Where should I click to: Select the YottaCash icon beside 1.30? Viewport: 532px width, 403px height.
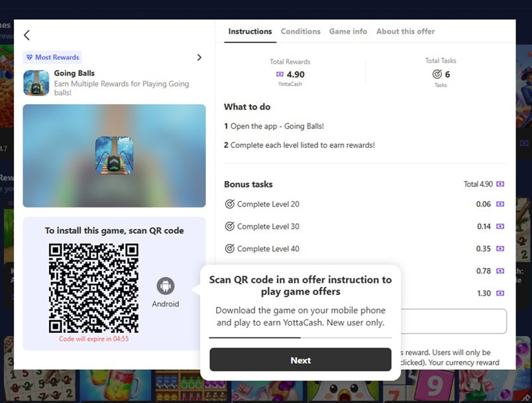[500, 293]
